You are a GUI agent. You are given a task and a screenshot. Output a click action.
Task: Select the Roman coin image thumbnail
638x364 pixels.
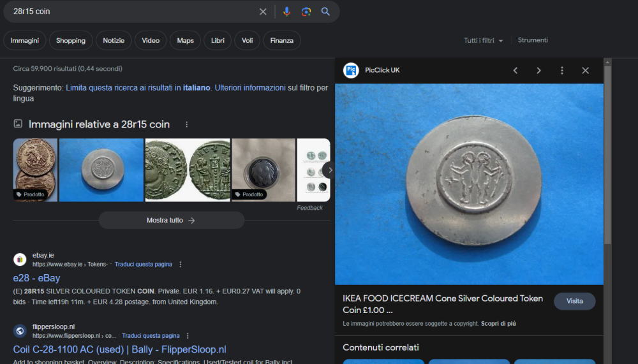click(187, 170)
